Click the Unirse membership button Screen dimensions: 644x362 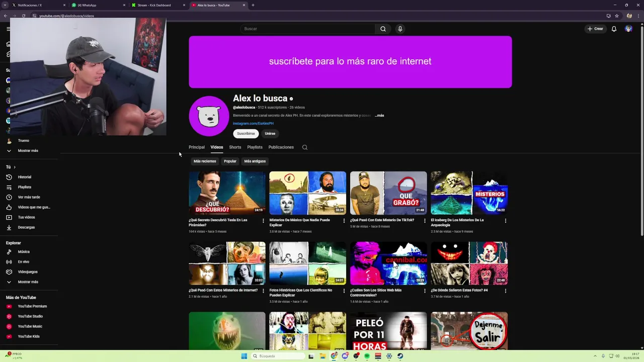click(270, 133)
